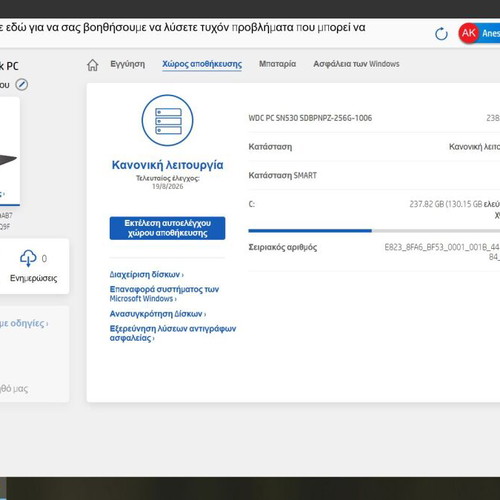Select the Χώρος αποθήκευσης tab
The image size is (500, 500).
coord(202,64)
